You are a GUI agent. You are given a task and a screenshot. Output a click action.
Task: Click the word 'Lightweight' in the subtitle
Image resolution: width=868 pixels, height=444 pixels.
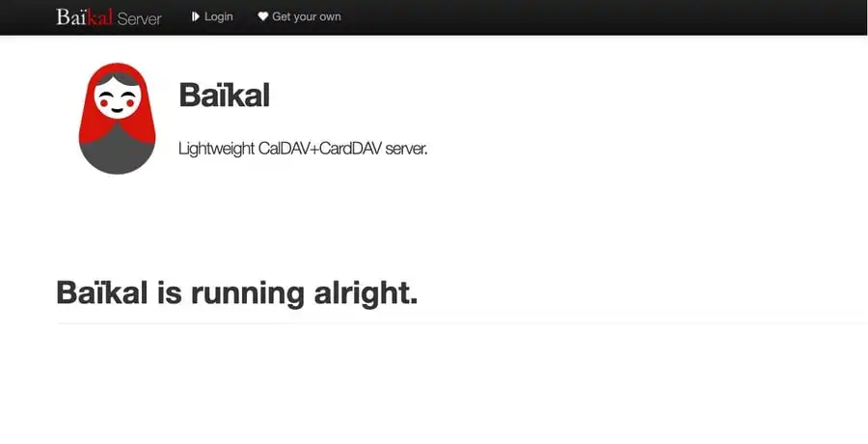click(216, 149)
